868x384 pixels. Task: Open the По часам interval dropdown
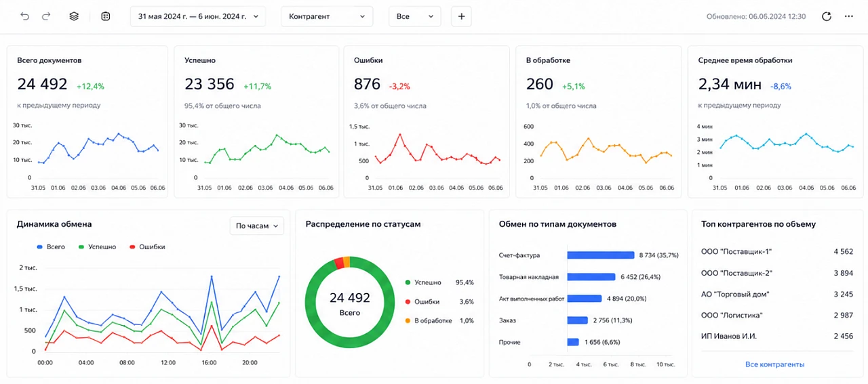(257, 226)
